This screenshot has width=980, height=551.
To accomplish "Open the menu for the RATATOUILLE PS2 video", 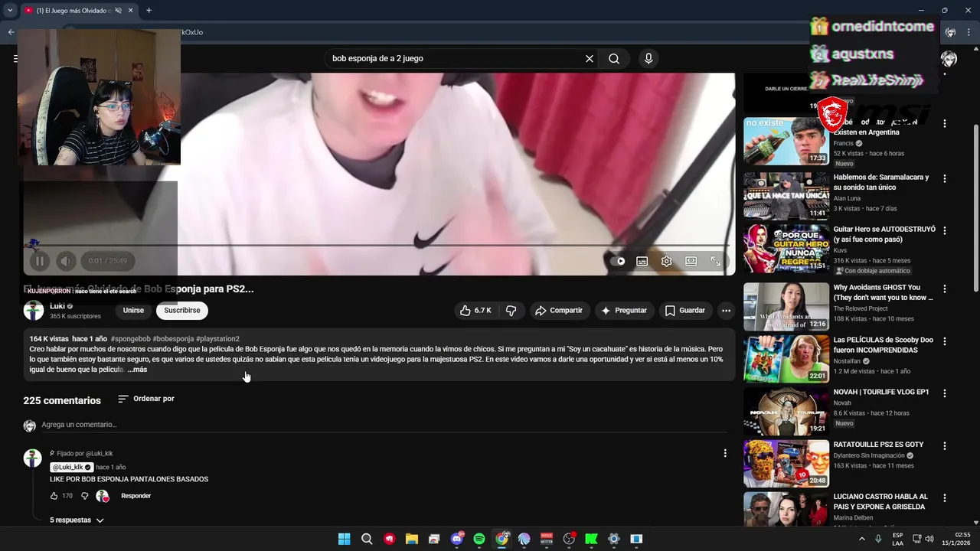I will (x=944, y=445).
